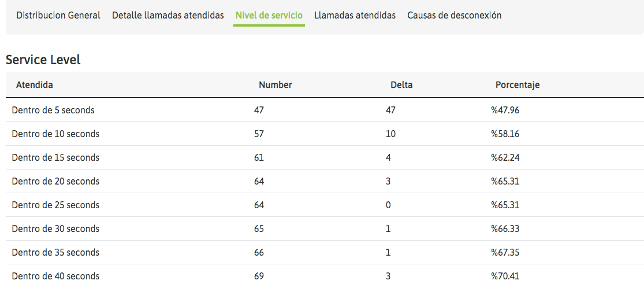Go to Llamadas atendidas tab

pos(355,16)
